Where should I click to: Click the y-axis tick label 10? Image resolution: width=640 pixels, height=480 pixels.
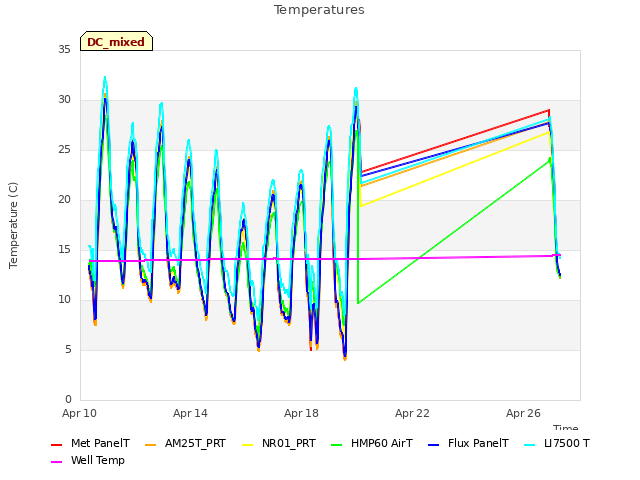pyautogui.click(x=64, y=300)
